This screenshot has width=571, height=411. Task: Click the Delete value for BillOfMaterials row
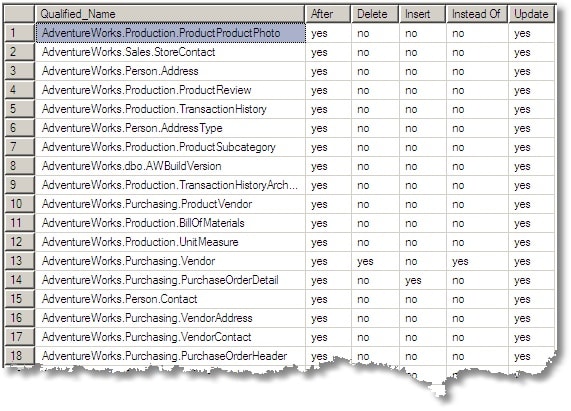375,223
